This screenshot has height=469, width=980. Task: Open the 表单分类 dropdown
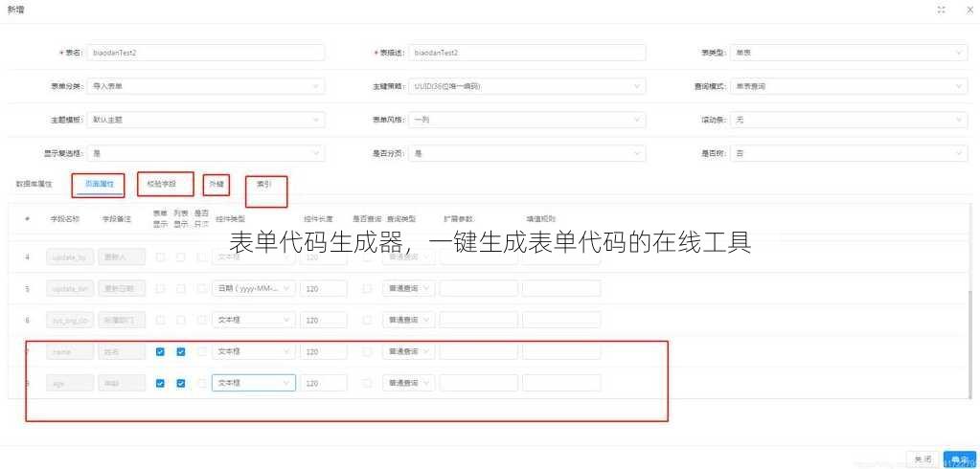tap(206, 86)
